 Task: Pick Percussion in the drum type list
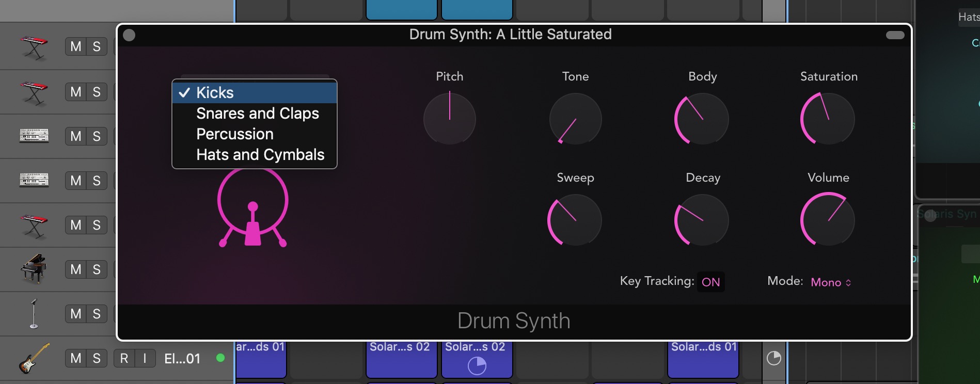point(235,134)
